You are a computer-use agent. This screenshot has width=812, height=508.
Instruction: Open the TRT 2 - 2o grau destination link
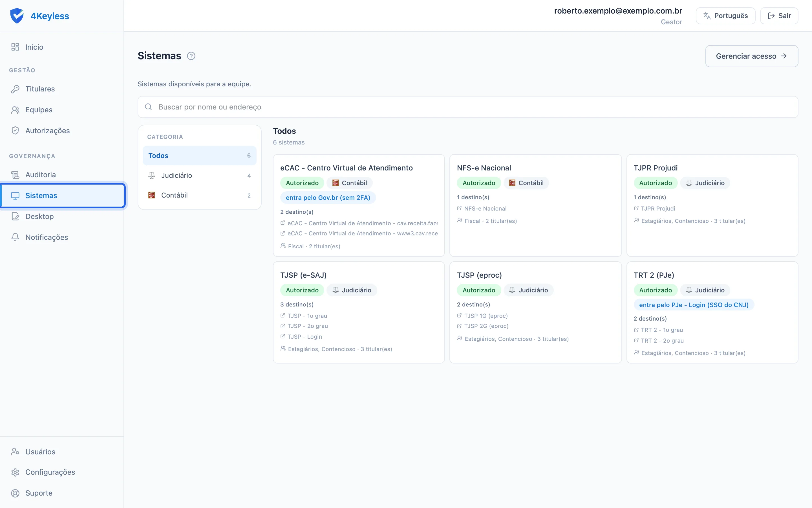pos(662,340)
